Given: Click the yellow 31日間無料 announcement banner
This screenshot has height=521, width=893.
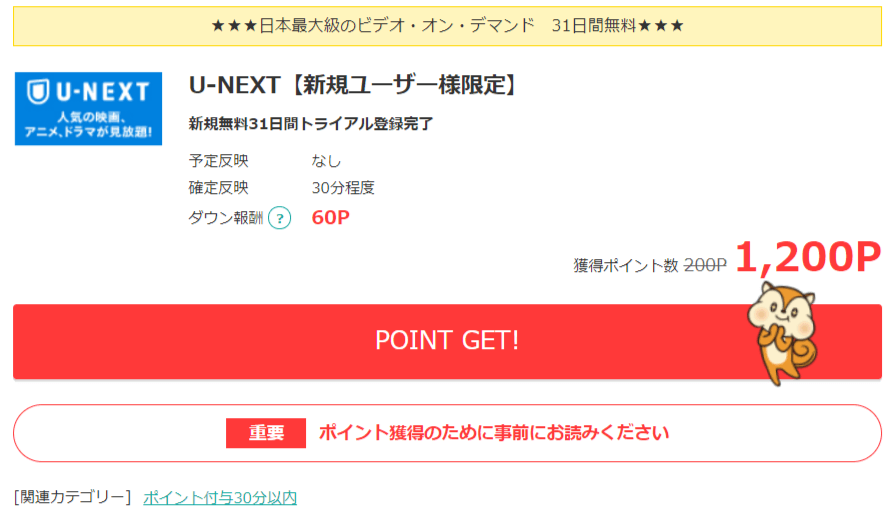Looking at the screenshot, I should point(447,26).
